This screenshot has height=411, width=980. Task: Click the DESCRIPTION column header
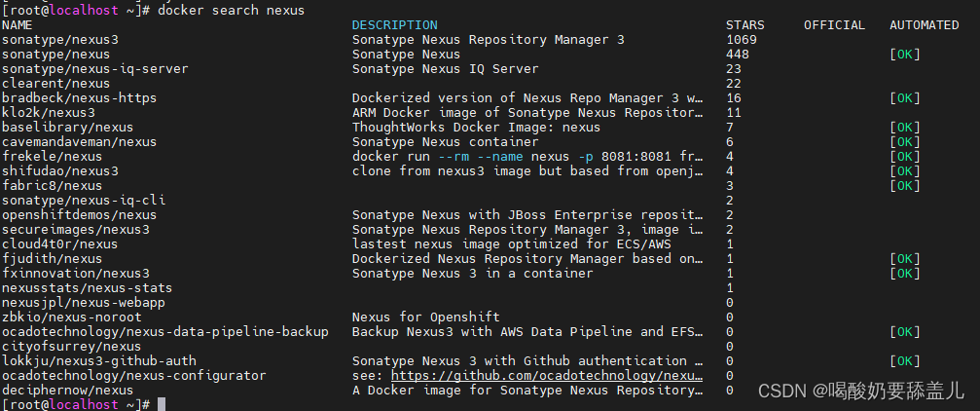[394, 25]
